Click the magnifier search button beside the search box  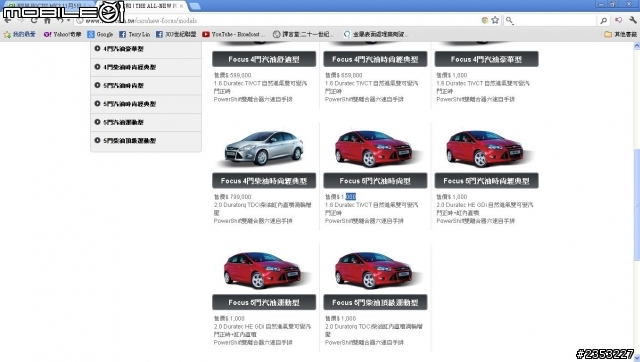pyautogui.click(x=603, y=20)
